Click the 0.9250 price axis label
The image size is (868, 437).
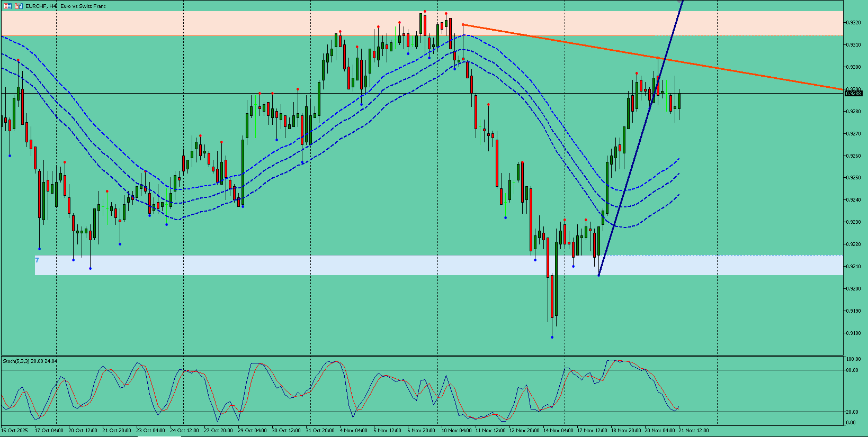click(x=853, y=178)
